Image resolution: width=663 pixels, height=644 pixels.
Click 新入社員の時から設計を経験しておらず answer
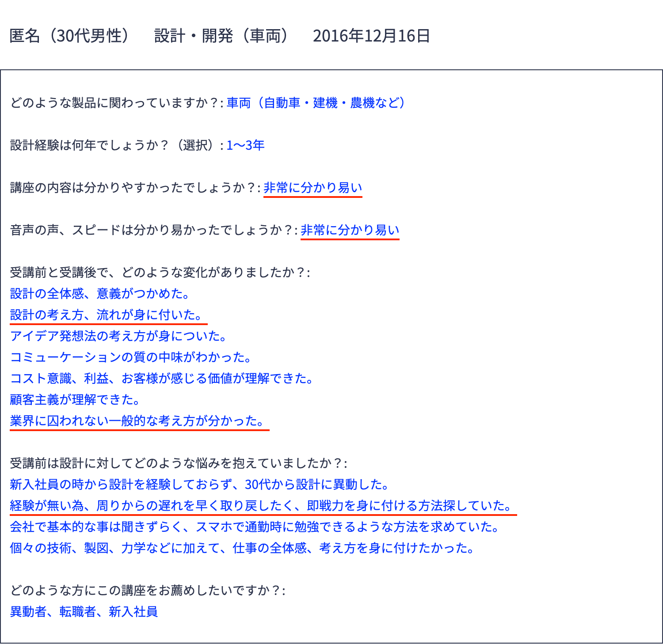[199, 485]
